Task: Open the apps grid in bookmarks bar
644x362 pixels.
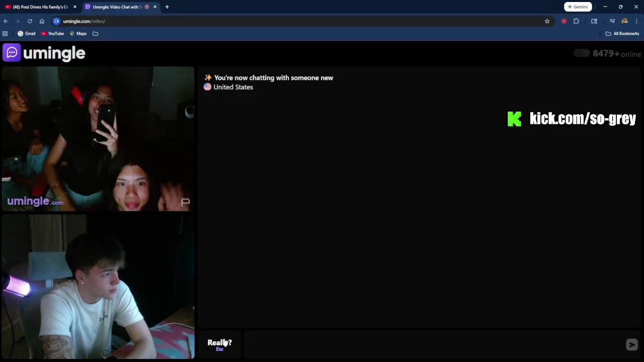Action: click(5, 34)
